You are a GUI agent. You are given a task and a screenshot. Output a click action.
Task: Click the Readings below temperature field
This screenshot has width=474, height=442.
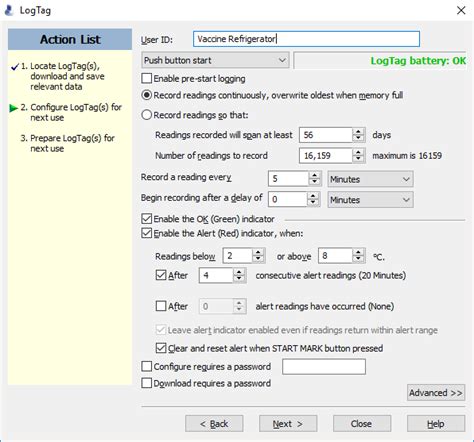pos(237,256)
